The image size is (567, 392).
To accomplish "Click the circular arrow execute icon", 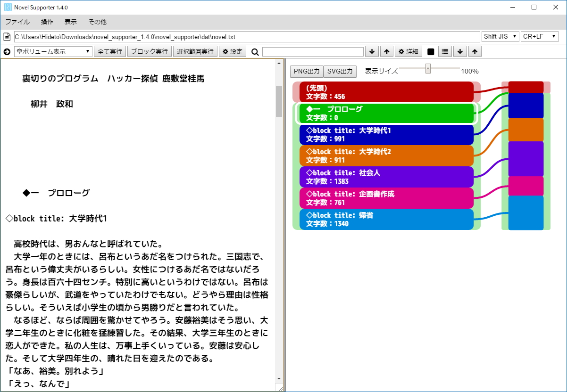I will pyautogui.click(x=6, y=52).
